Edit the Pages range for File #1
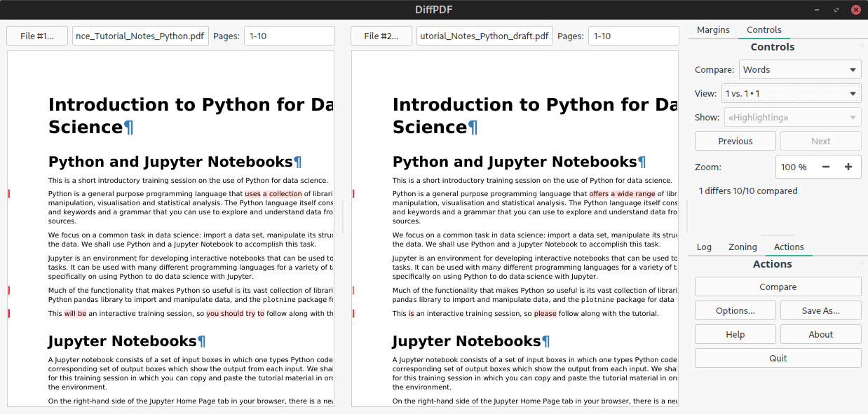This screenshot has width=868, height=414. (x=289, y=35)
